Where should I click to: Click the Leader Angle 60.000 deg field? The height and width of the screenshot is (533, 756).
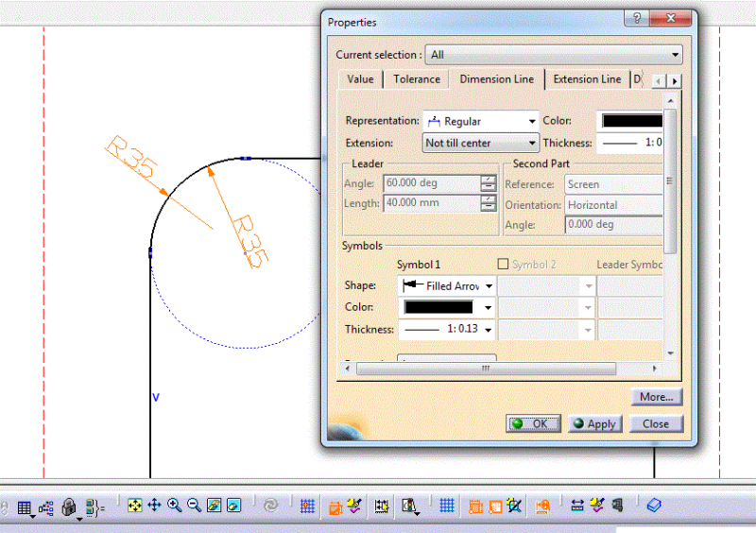[432, 183]
